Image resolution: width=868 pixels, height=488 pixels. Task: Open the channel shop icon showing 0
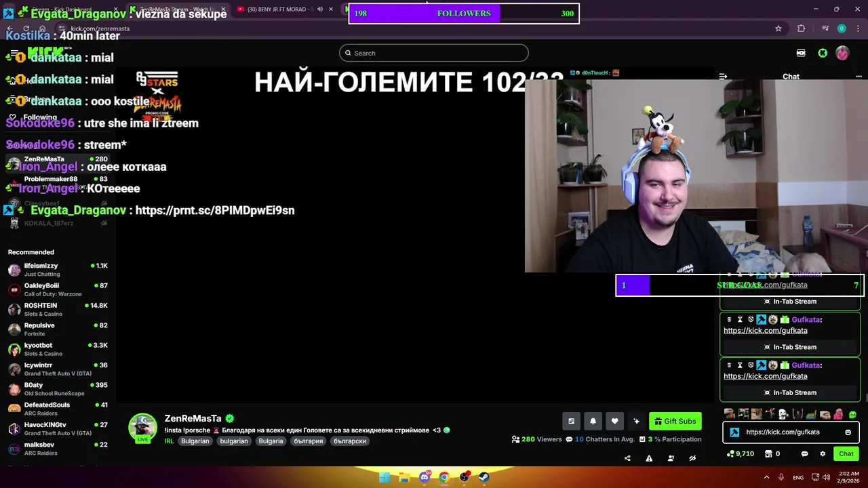click(x=772, y=453)
